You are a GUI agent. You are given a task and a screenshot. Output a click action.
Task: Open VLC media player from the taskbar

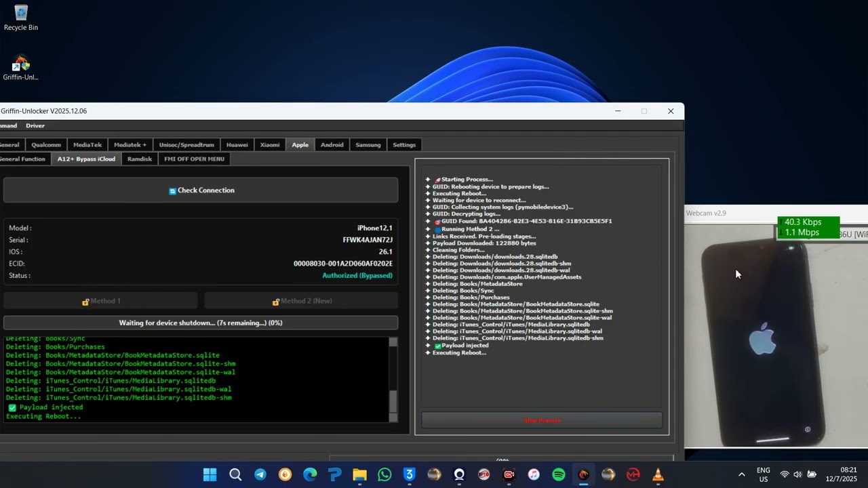(658, 474)
